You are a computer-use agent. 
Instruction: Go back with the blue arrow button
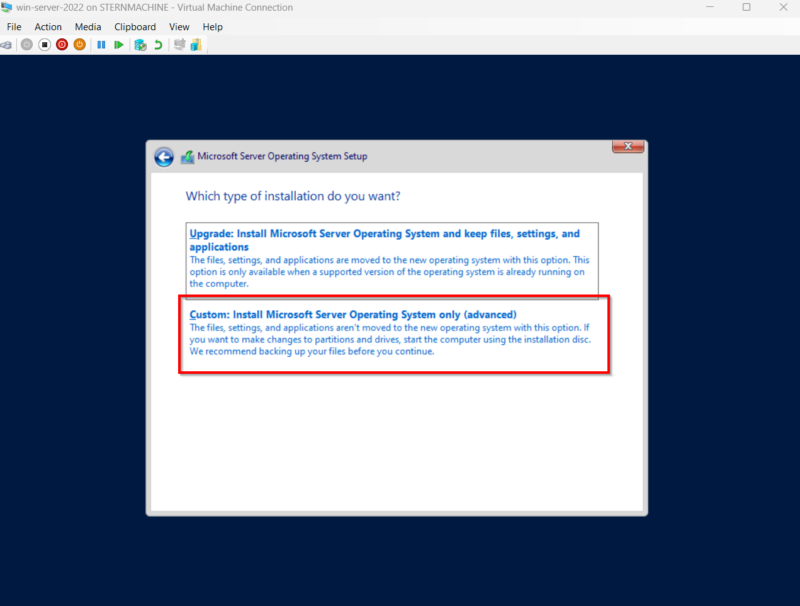click(164, 157)
